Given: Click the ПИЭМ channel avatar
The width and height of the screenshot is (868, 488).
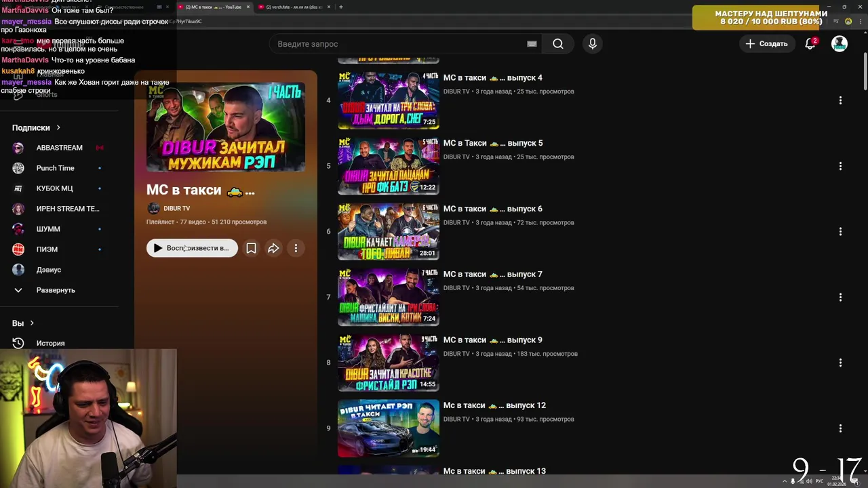Looking at the screenshot, I should point(18,249).
